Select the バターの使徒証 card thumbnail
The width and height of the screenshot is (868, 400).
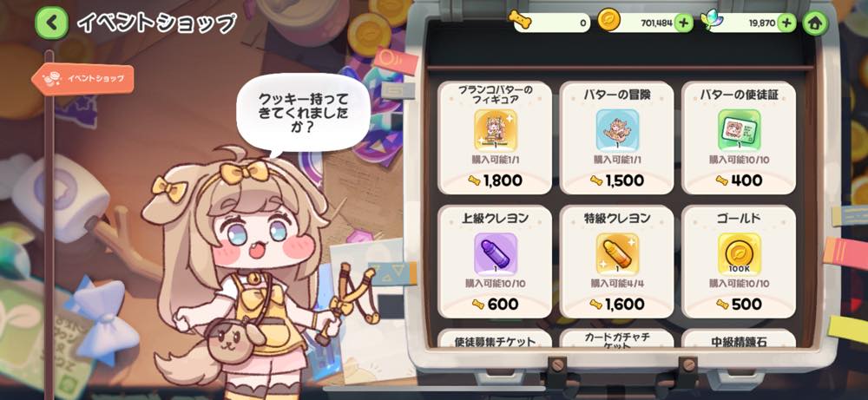pos(739,130)
